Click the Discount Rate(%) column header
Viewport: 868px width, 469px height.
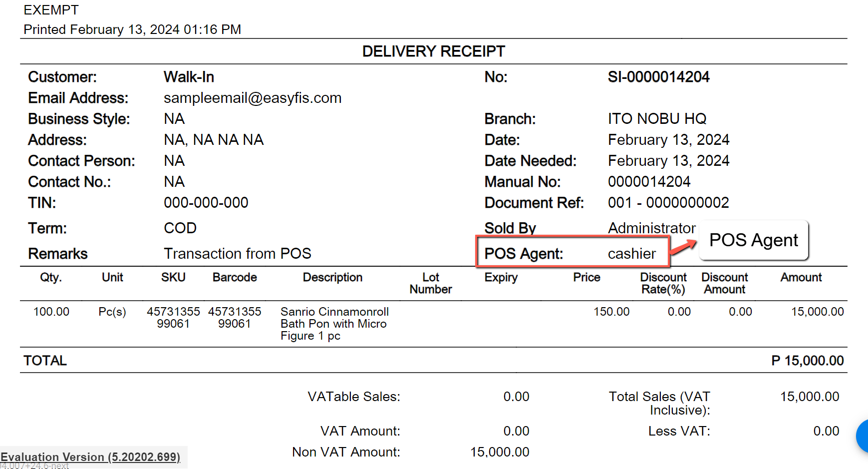(x=663, y=283)
